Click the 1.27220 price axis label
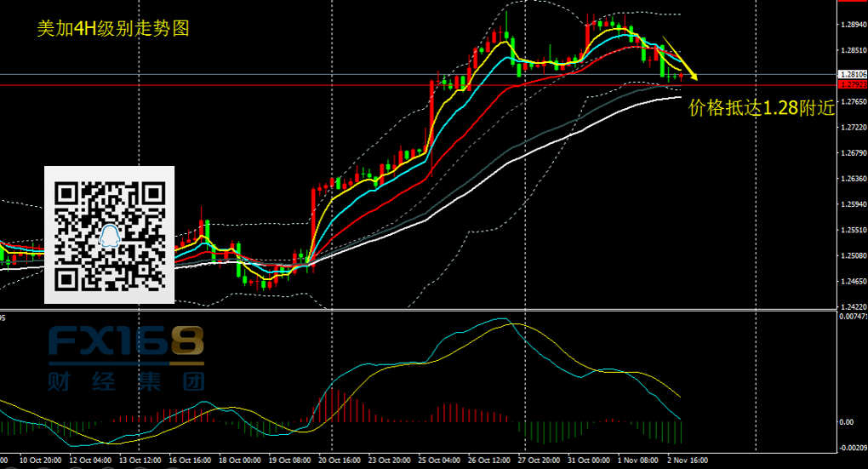 852,128
